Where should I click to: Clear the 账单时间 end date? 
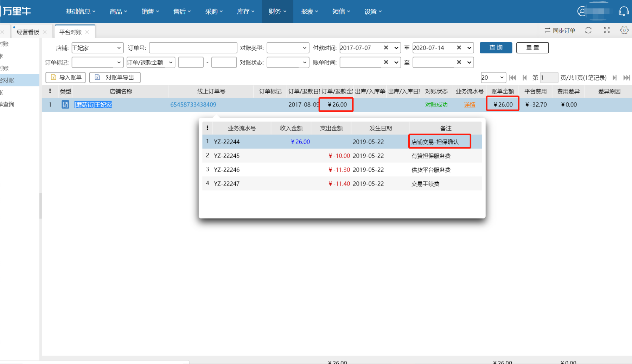(x=459, y=63)
